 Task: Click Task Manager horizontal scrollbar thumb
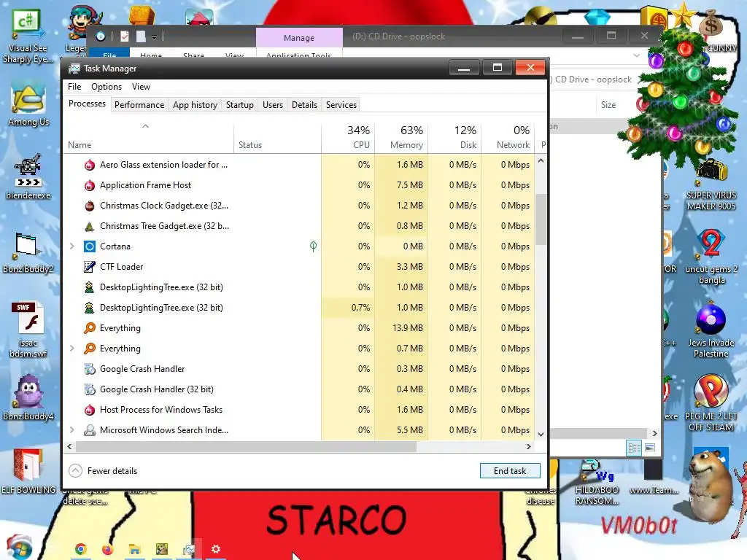point(246,447)
